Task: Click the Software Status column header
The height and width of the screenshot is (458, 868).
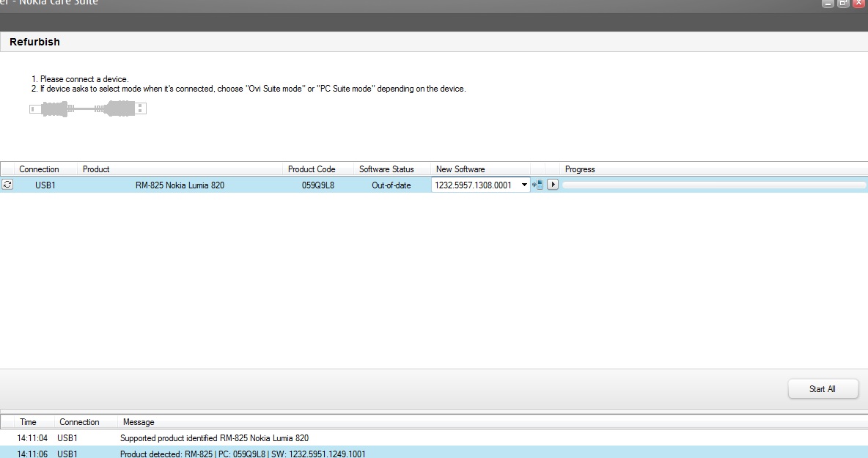Action: click(386, 169)
